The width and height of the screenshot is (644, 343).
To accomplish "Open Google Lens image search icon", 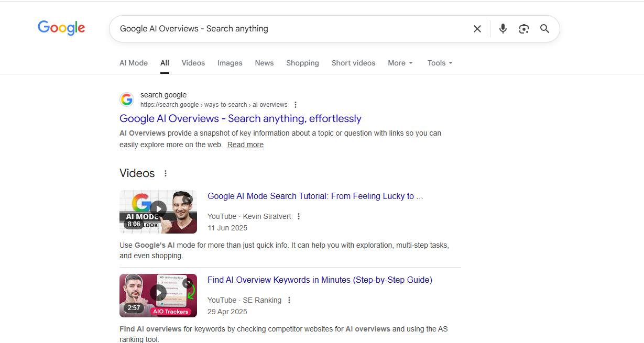I will point(524,29).
